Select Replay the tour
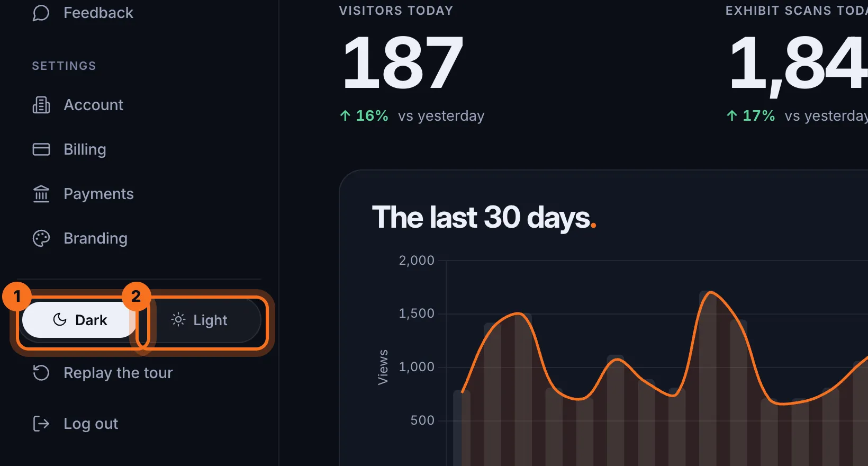Image resolution: width=868 pixels, height=466 pixels. pos(103,373)
